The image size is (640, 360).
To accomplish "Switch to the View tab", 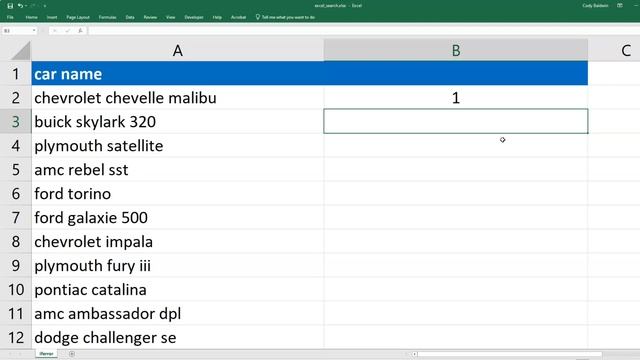I will pyautogui.click(x=171, y=17).
